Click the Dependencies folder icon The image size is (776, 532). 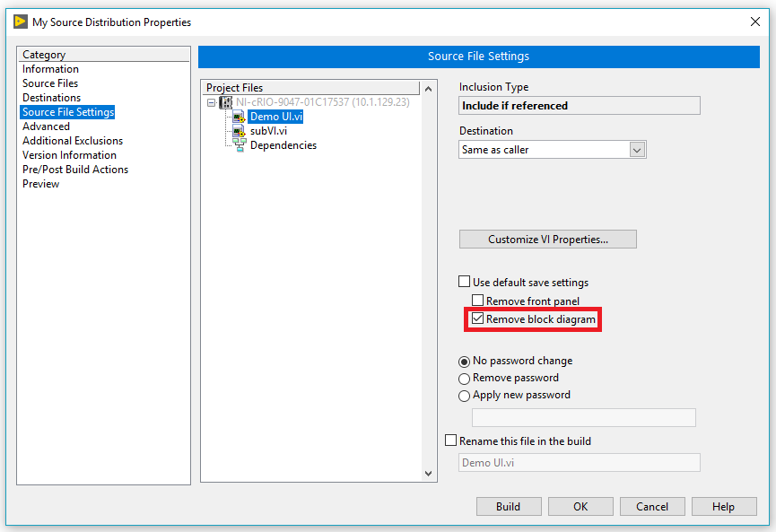(x=239, y=145)
